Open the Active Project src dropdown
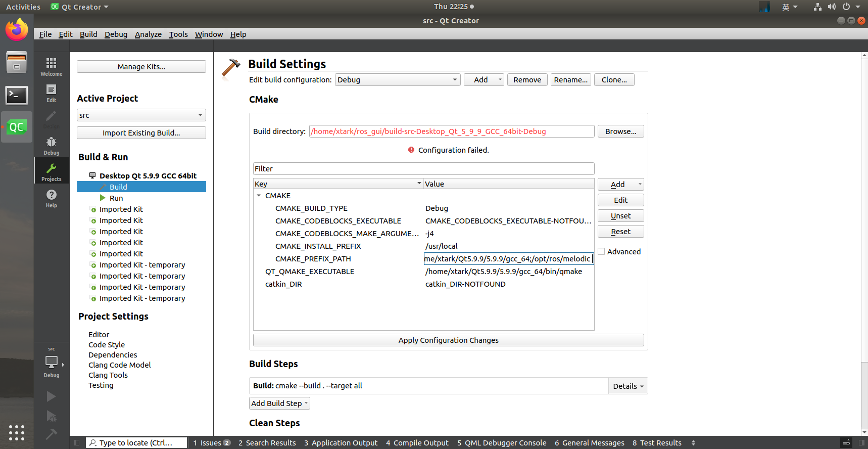The height and width of the screenshot is (449, 868). point(141,115)
